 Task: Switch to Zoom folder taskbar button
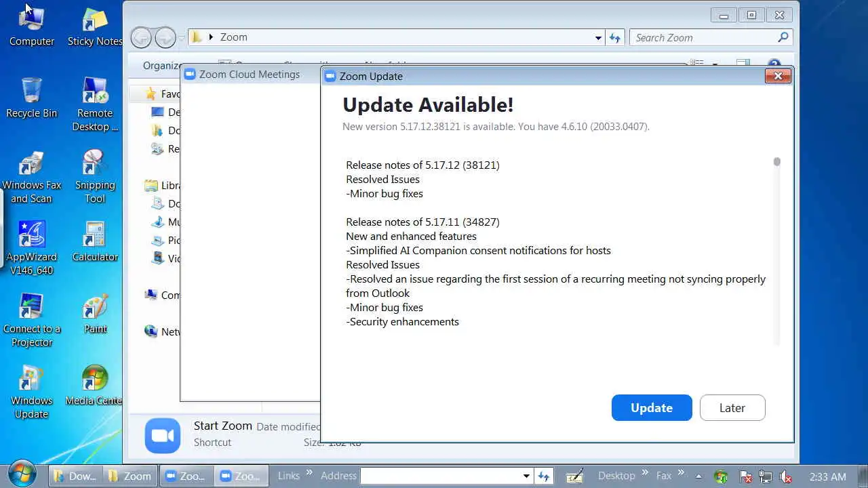point(130,476)
